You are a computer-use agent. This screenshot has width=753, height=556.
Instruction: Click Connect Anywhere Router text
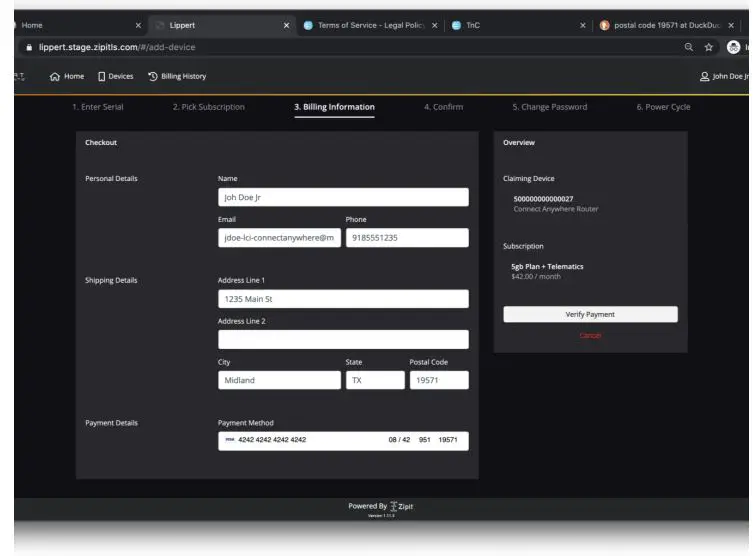[x=556, y=209]
